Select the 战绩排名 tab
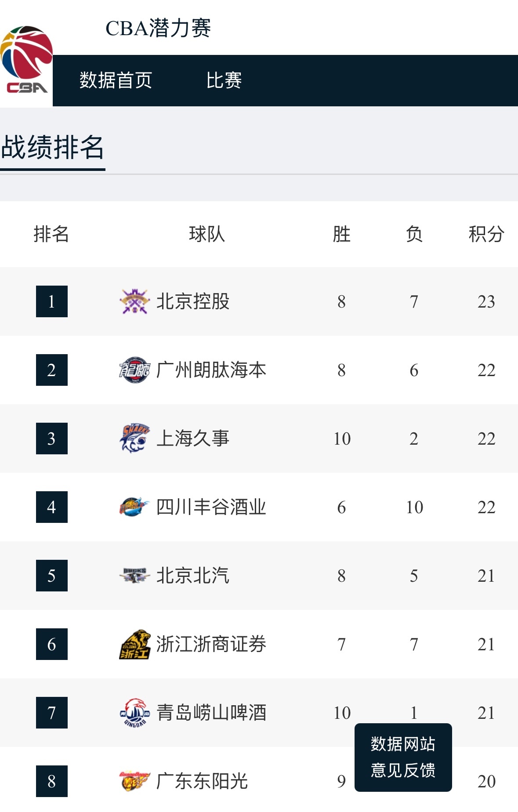Screen dimensions: 518x812 [x=52, y=147]
